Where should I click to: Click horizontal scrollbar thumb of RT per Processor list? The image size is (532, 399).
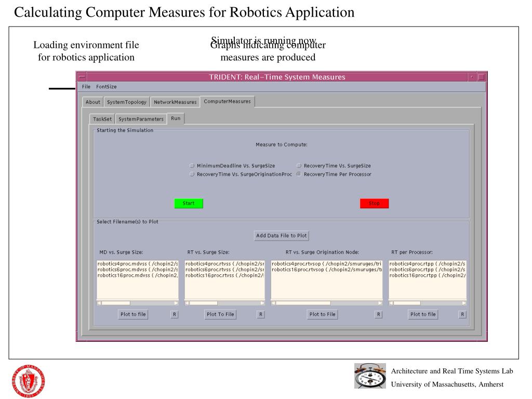tap(407, 303)
